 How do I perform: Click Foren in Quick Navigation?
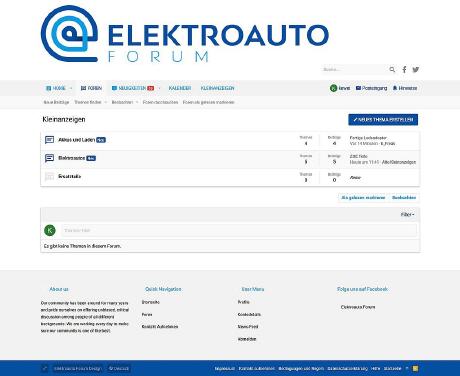coord(147,314)
